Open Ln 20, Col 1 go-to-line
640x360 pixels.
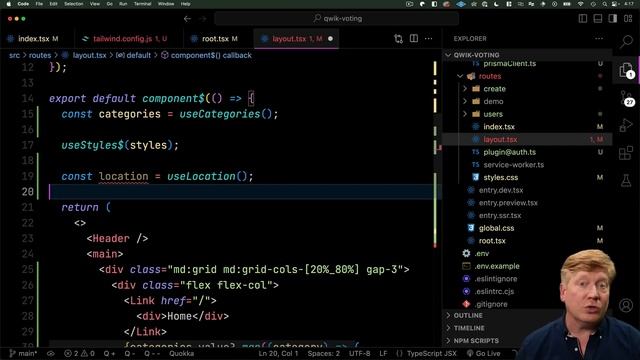coord(278,353)
